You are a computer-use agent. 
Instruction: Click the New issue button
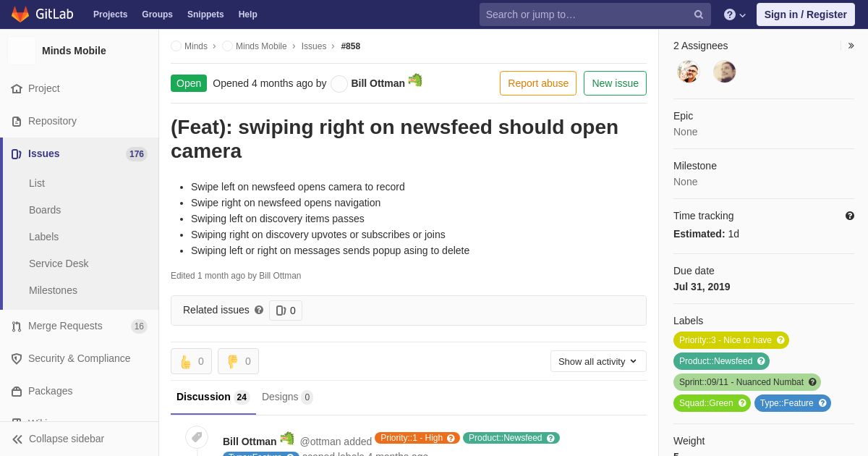tap(615, 83)
